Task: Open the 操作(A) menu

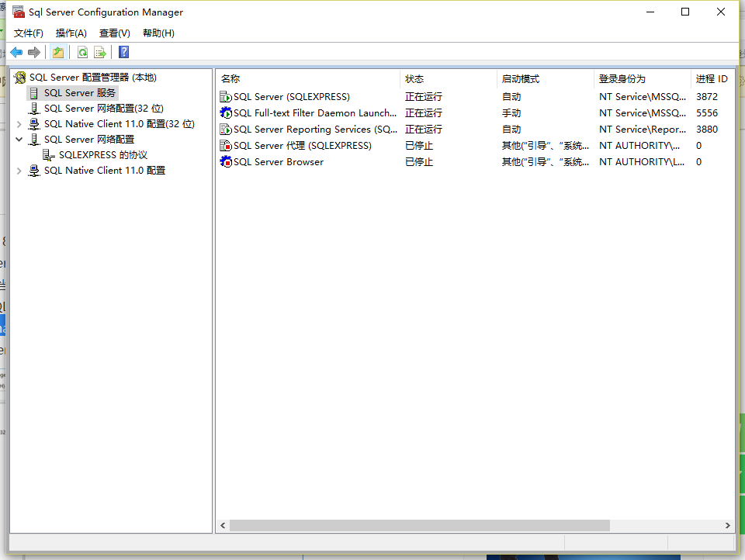Action: point(71,33)
